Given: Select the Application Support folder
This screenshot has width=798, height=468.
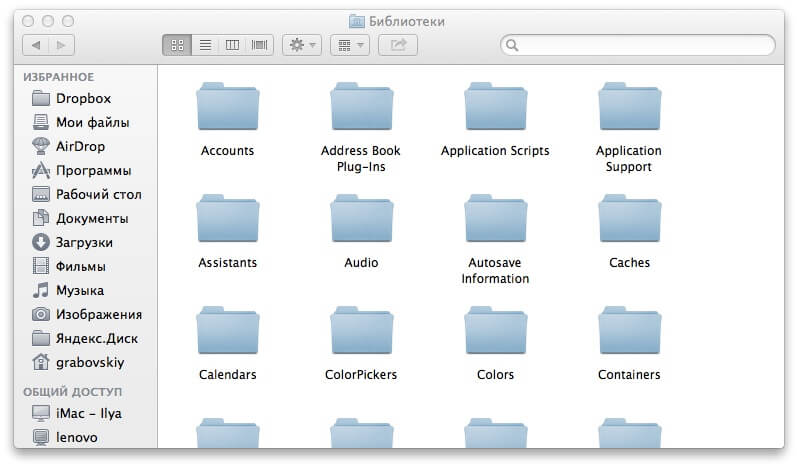Looking at the screenshot, I should click(630, 127).
